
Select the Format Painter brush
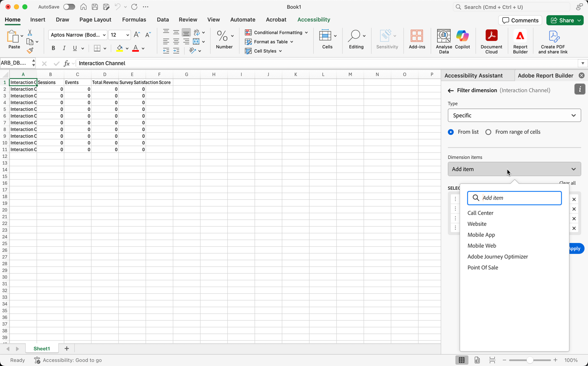(30, 51)
